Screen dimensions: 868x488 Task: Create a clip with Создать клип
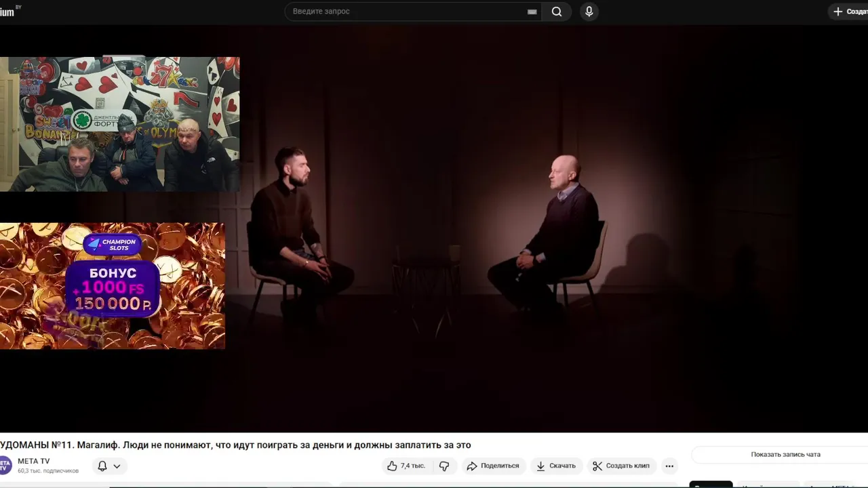click(621, 466)
